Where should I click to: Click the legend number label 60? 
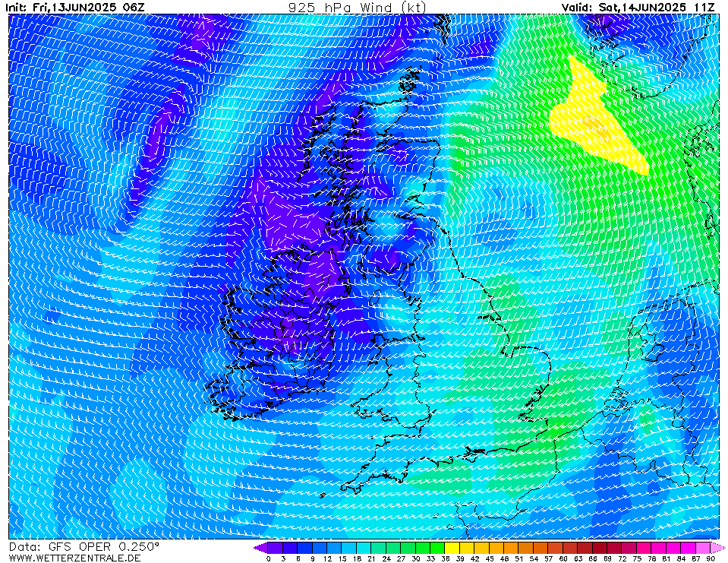563,558
